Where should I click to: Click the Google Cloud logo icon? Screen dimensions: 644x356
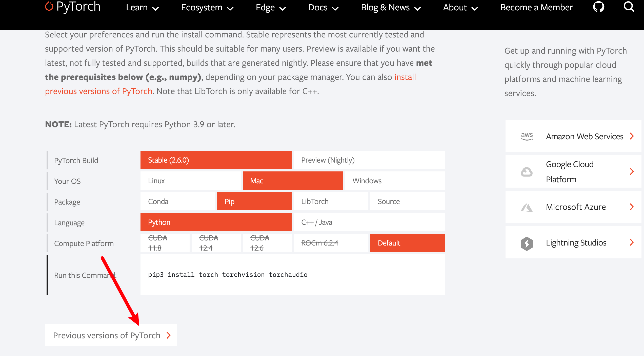click(x=527, y=172)
